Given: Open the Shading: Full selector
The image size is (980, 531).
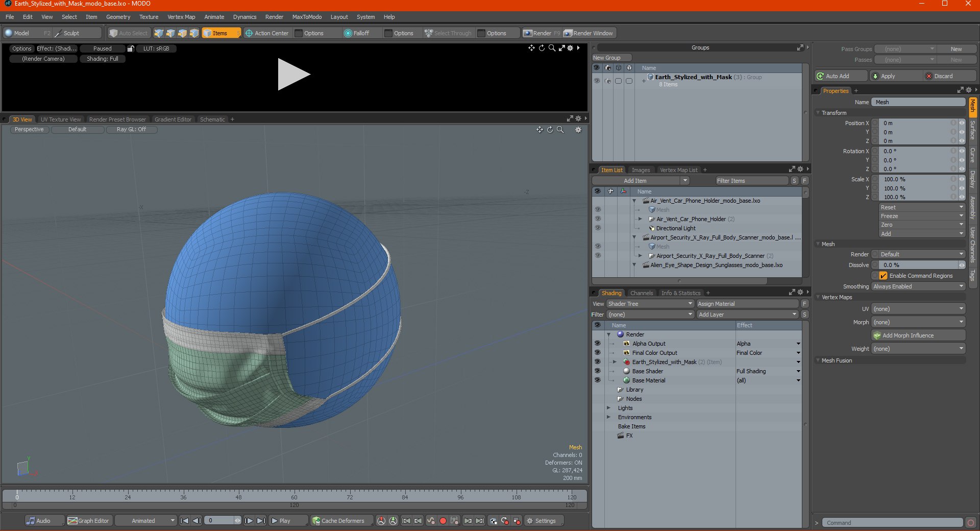Looking at the screenshot, I should click(103, 59).
